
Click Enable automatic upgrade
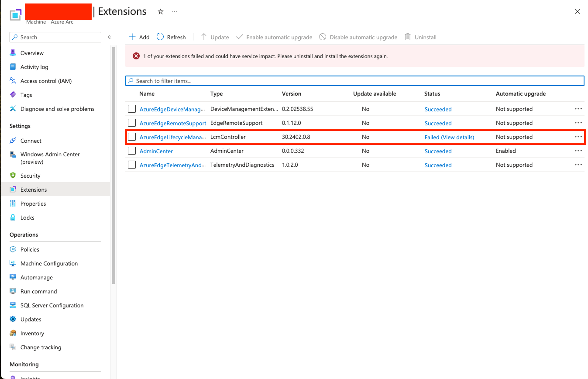[274, 37]
